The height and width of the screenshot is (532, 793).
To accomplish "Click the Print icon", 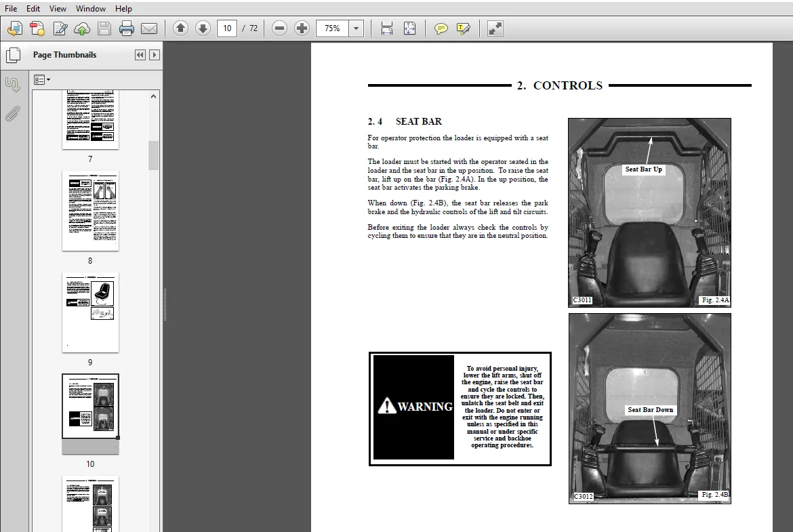I will click(127, 28).
